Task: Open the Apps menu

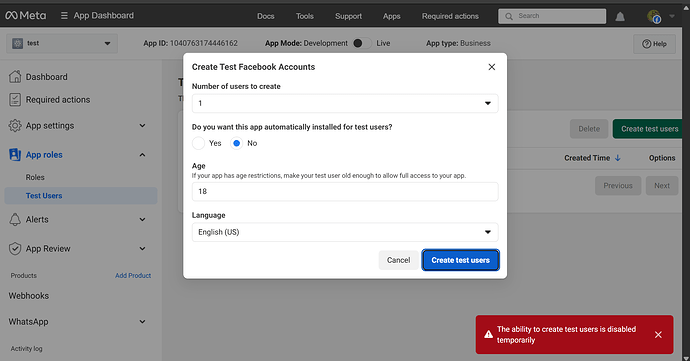Action: [x=391, y=16]
